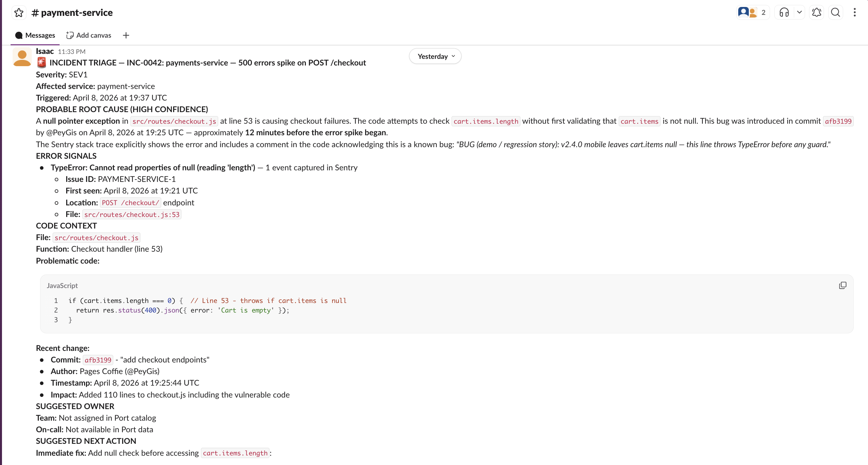Click the siren emoji in incident title
Screen dimensions: 868x465
tap(41, 63)
